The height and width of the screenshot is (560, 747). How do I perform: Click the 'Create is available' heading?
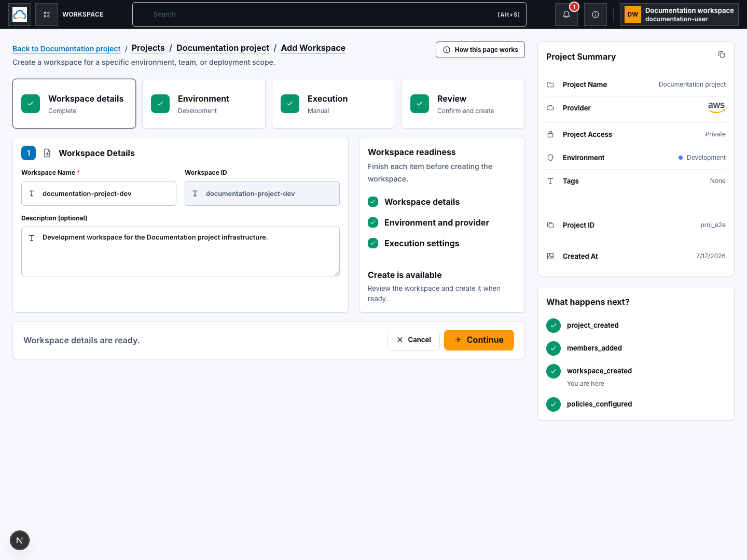click(x=405, y=275)
